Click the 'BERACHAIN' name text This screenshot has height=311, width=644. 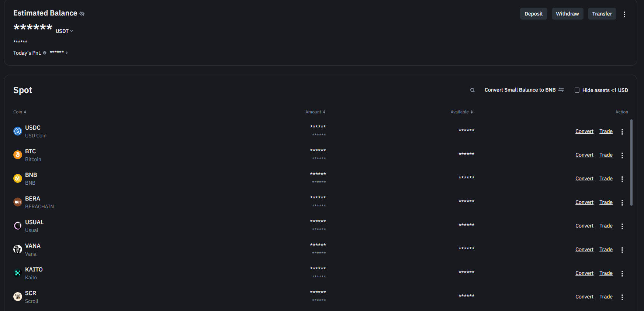tap(39, 206)
